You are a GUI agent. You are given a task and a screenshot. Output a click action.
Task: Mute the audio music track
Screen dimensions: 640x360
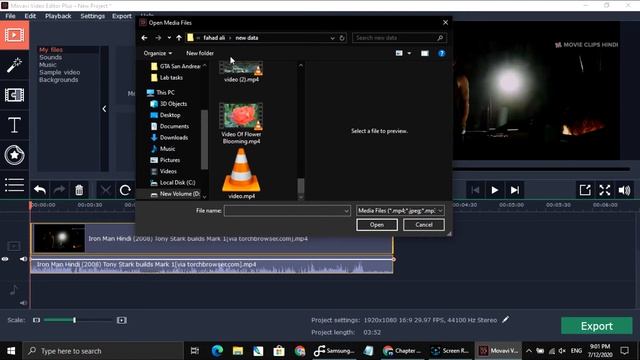tap(23, 302)
